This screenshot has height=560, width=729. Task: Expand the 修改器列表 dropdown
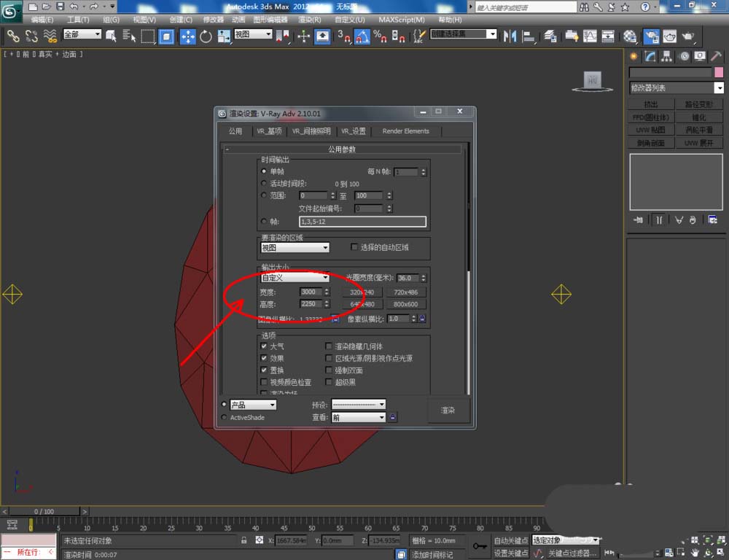pyautogui.click(x=719, y=88)
